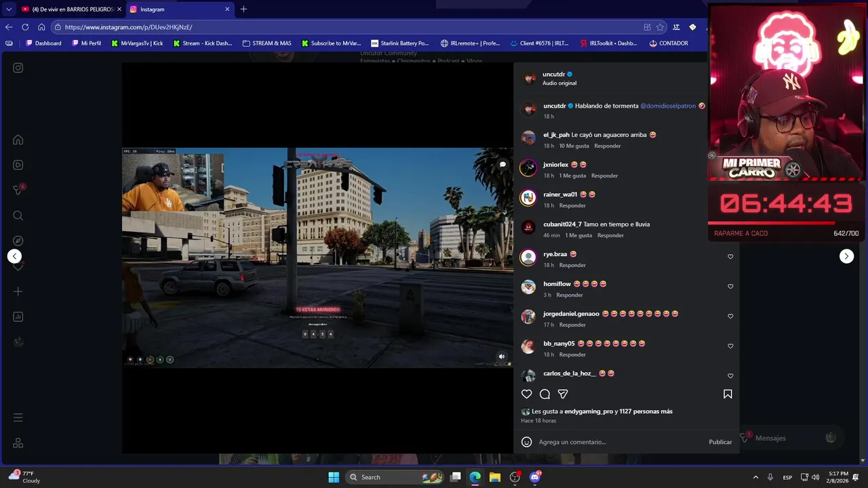Open Discord from the taskbar
Viewport: 868px width, 488px height.
tap(535, 477)
